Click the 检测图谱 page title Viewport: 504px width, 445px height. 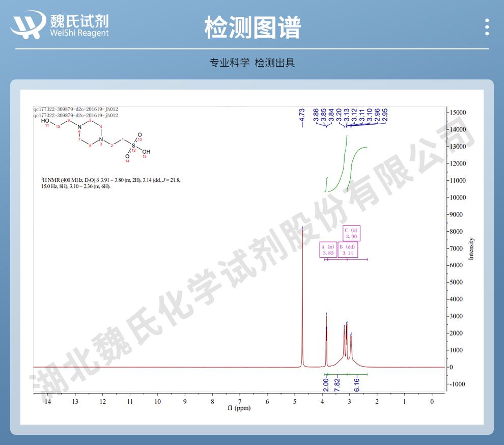[x=253, y=27]
